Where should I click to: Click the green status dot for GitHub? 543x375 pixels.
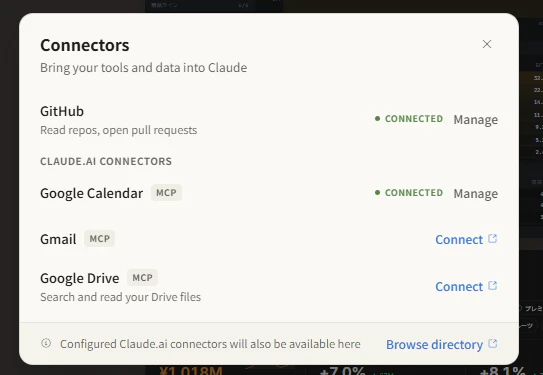tap(377, 119)
